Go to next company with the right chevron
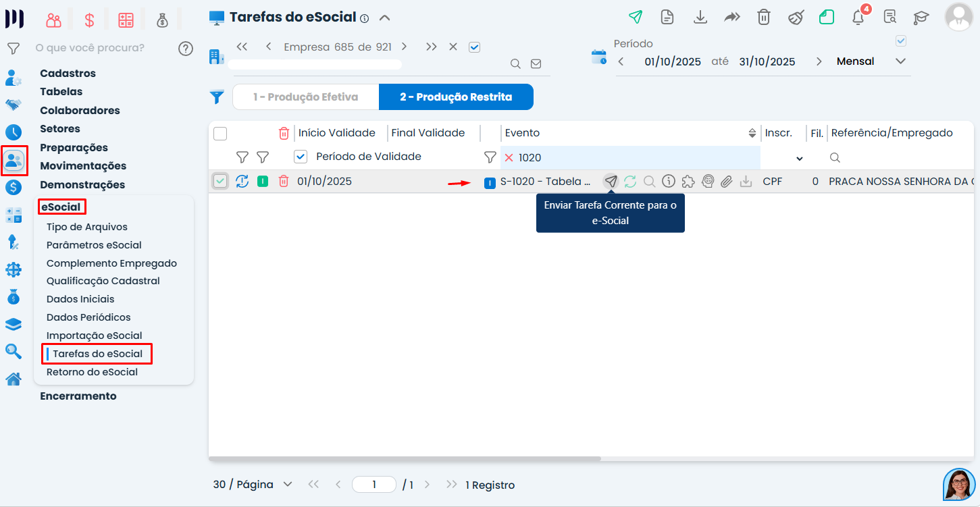The height and width of the screenshot is (507, 980). pos(404,47)
